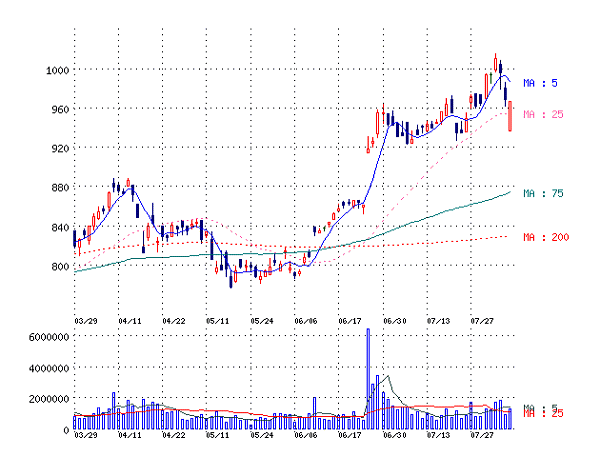Click the 880 price axis label
The image size is (600, 457).
(x=60, y=188)
